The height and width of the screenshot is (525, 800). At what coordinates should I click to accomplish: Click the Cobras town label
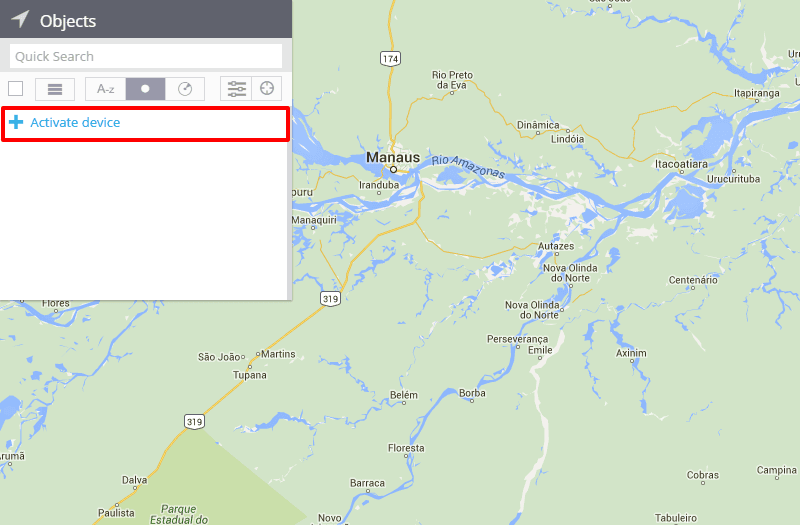[703, 475]
